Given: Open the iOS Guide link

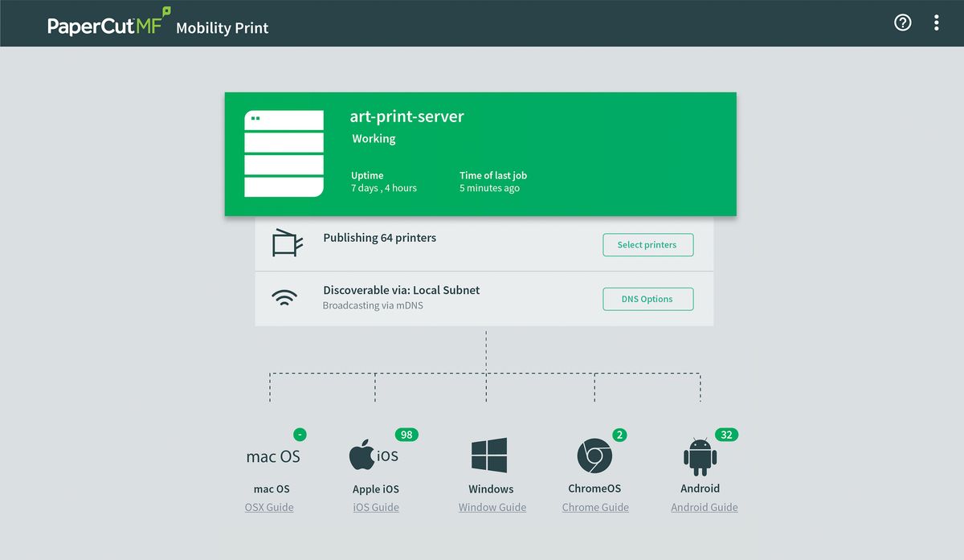Looking at the screenshot, I should click(376, 507).
